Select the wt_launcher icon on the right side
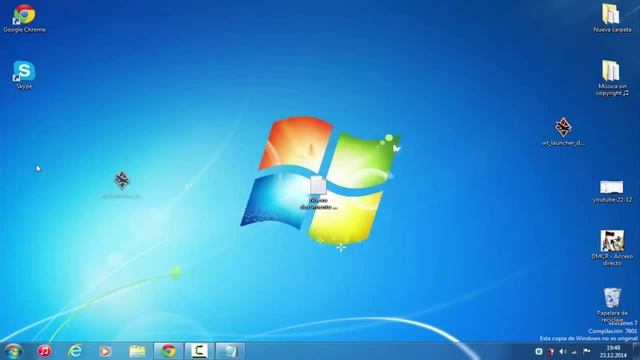This screenshot has height=360, width=640. pos(563,131)
